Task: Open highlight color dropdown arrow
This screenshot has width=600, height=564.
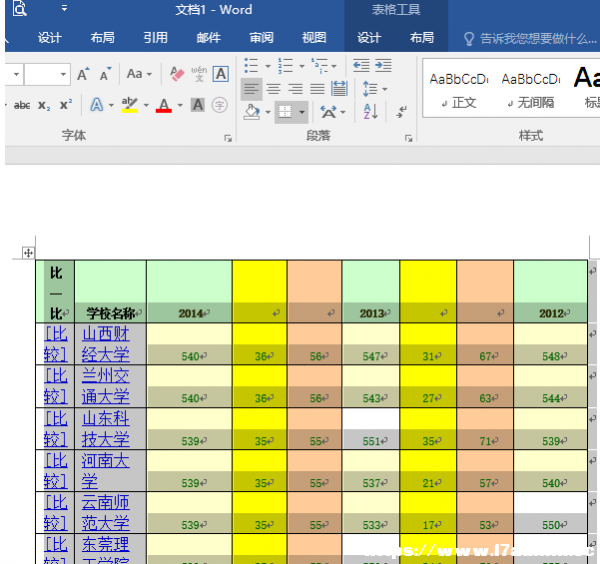Action: 146,105
